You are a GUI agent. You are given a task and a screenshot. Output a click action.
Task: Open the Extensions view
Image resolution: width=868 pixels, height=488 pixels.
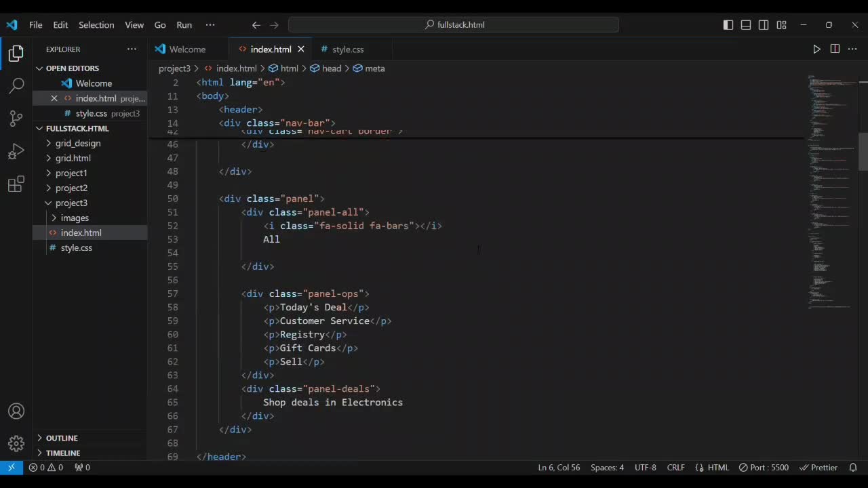point(16,184)
